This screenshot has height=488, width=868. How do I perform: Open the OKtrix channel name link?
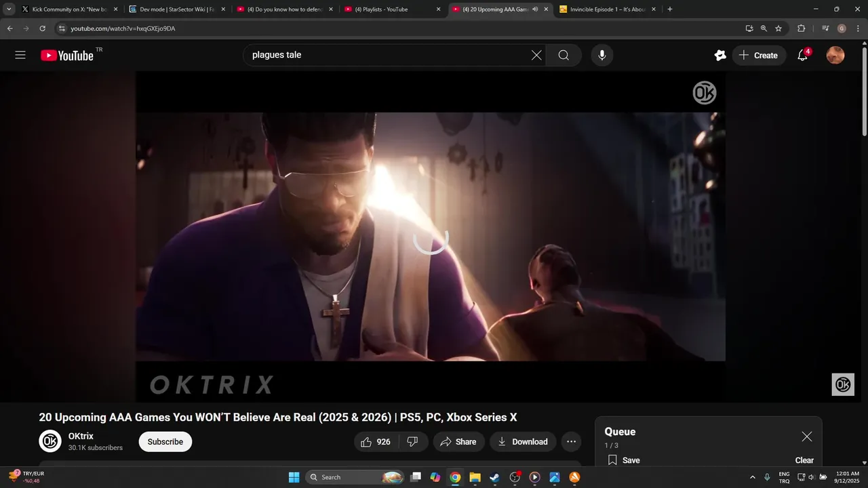(81, 436)
